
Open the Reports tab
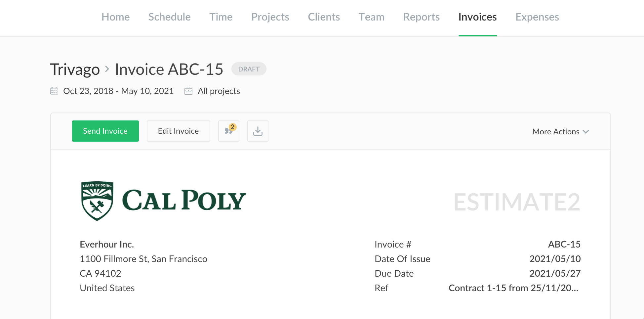tap(421, 17)
